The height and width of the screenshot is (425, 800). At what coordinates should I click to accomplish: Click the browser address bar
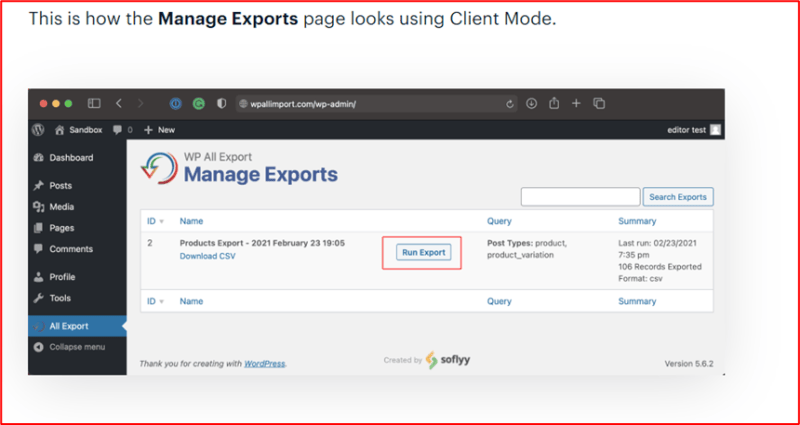376,104
